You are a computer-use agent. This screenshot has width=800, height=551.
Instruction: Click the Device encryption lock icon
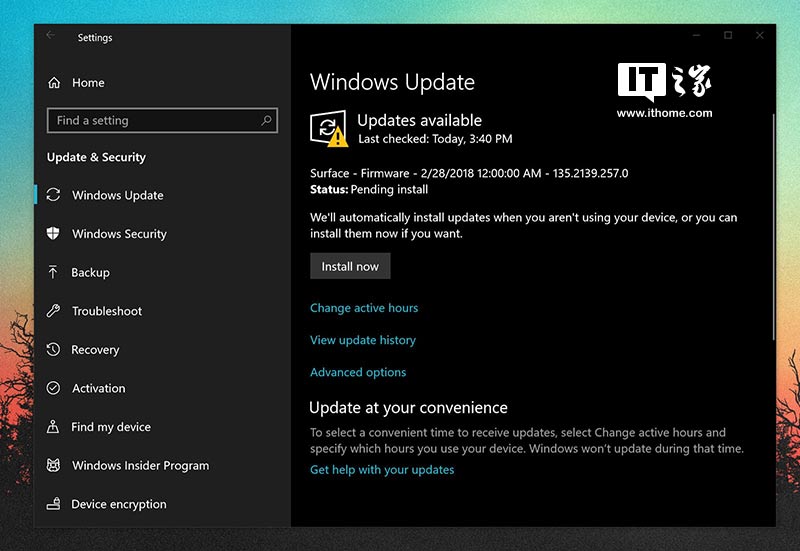(54, 504)
